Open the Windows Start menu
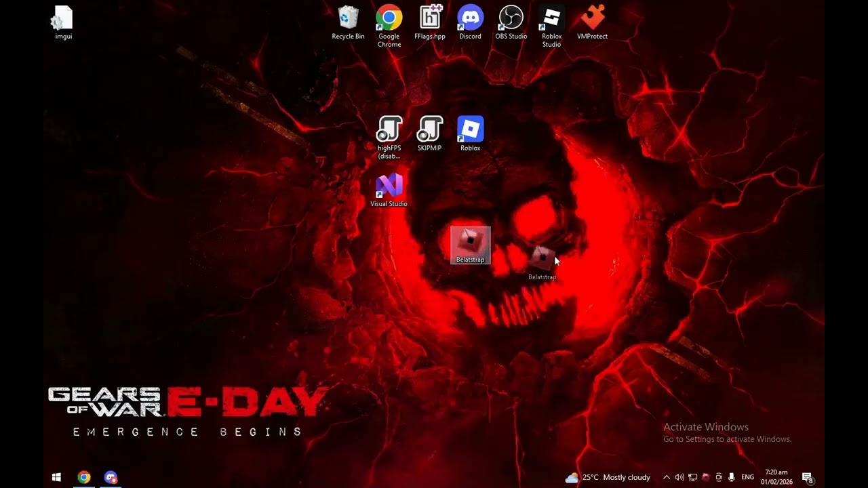 (x=56, y=477)
